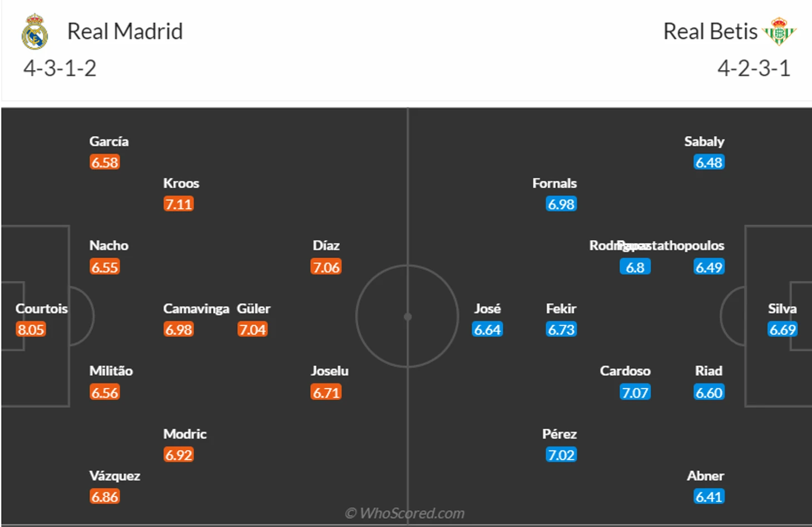The image size is (812, 527).
Task: Select Vázquez's 6.86 rating badge
Action: [105, 497]
